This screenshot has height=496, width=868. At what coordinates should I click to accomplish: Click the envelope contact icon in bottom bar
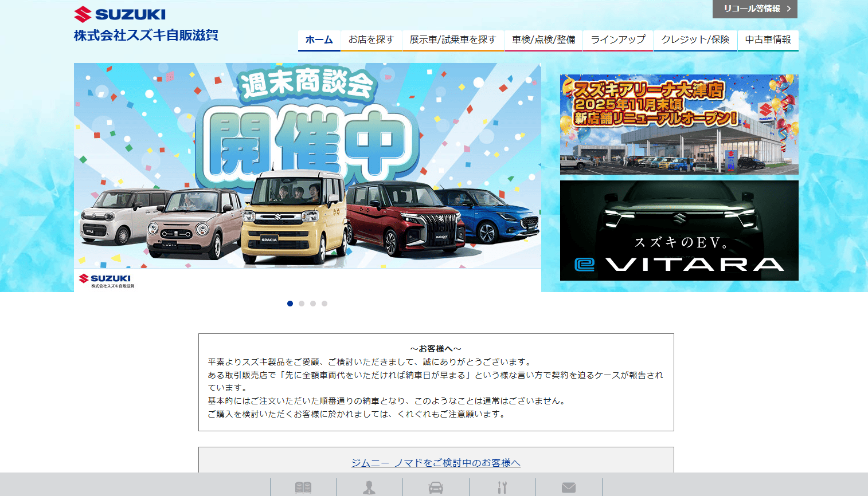pyautogui.click(x=569, y=487)
